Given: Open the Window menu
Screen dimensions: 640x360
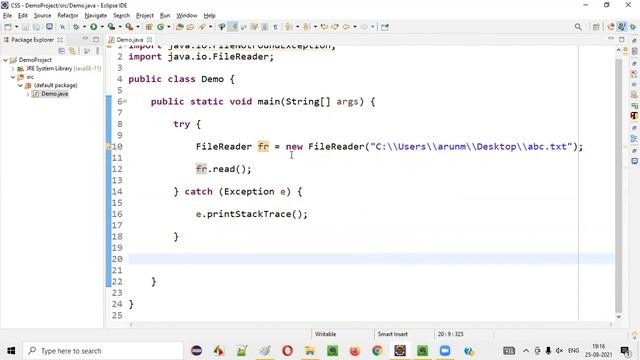Looking at the screenshot, I should click(187, 16).
